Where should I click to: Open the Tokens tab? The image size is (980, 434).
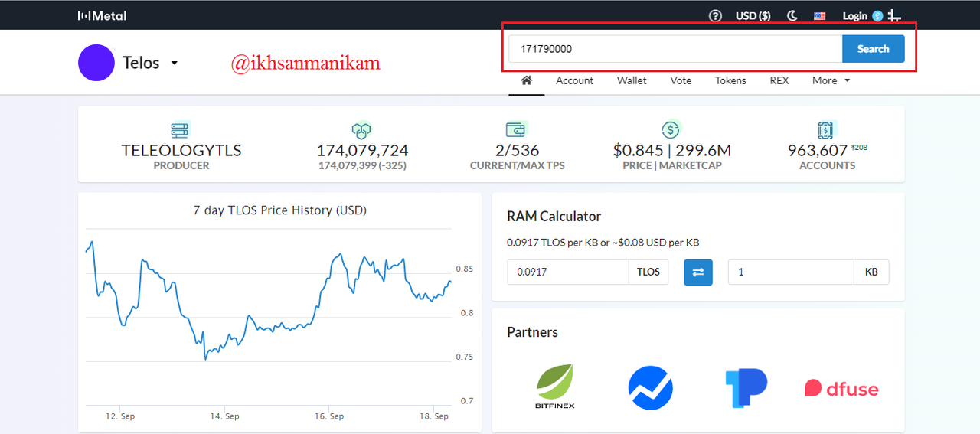pos(730,80)
